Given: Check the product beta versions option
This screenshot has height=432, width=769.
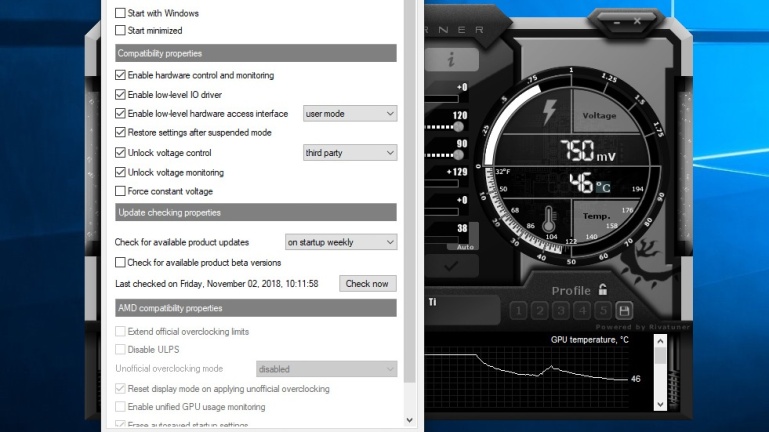Looking at the screenshot, I should [x=120, y=262].
